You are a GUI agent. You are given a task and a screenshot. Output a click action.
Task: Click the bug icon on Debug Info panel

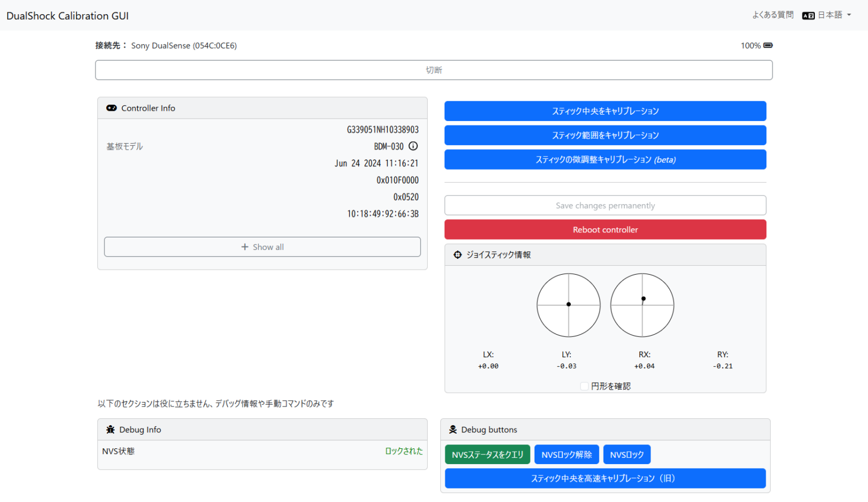(110, 430)
